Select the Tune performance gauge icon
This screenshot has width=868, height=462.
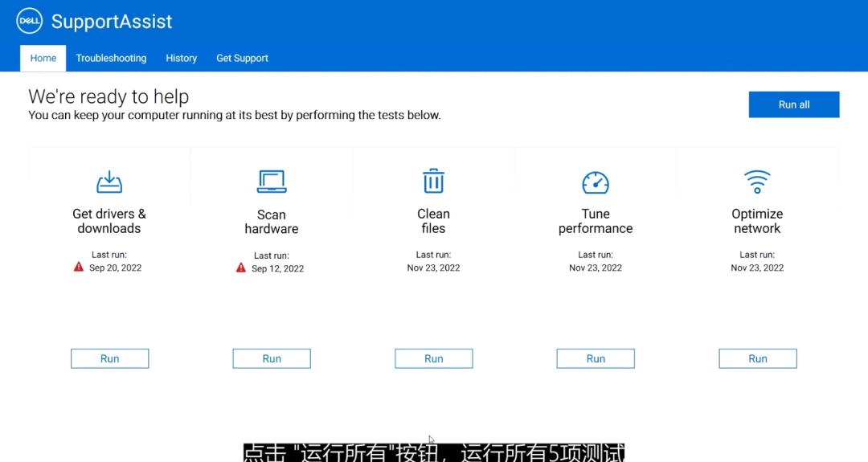pos(596,182)
